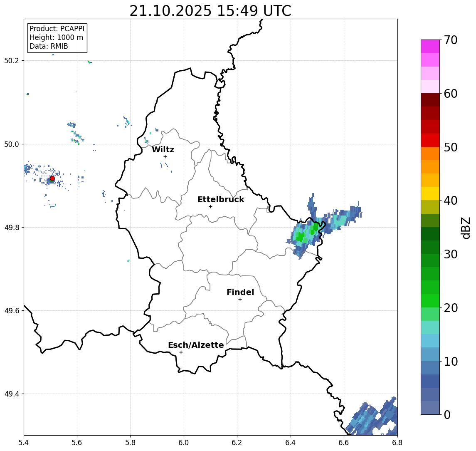Click the longitude tick label '5.4'
The height and width of the screenshot is (451, 476).
click(24, 443)
